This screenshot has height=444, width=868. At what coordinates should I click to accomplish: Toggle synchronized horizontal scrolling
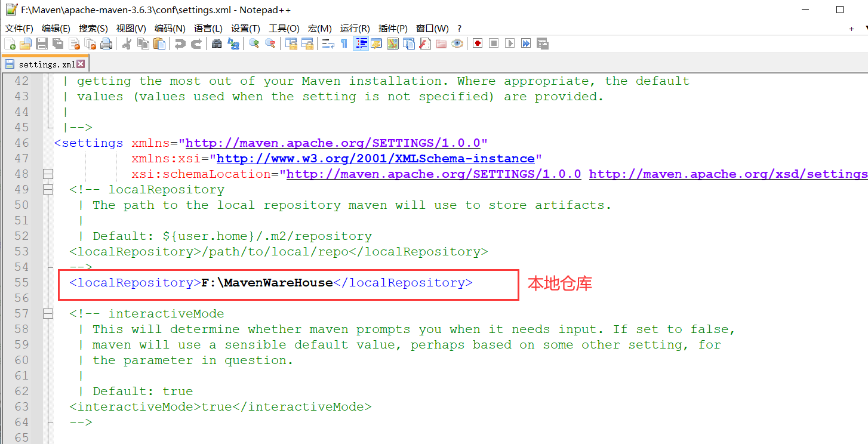pyautogui.click(x=307, y=44)
